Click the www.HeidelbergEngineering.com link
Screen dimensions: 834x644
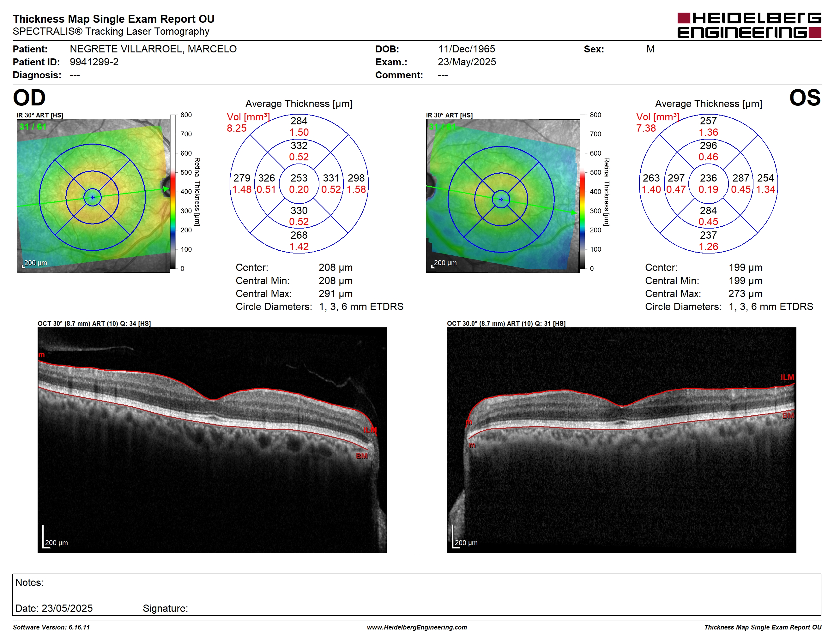(417, 627)
